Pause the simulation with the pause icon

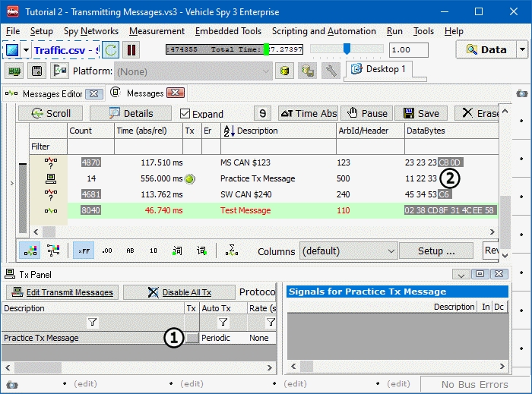[131, 50]
